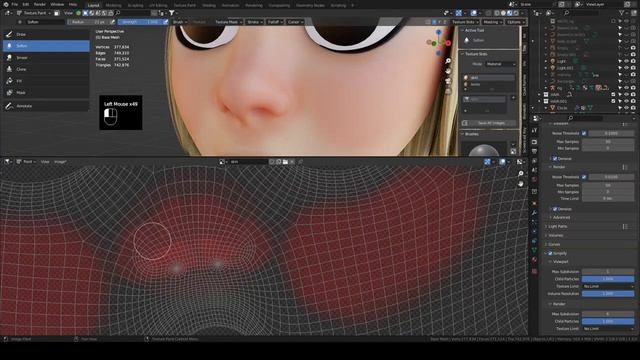Open the Window menu
The width and height of the screenshot is (640, 360).
click(x=57, y=4)
